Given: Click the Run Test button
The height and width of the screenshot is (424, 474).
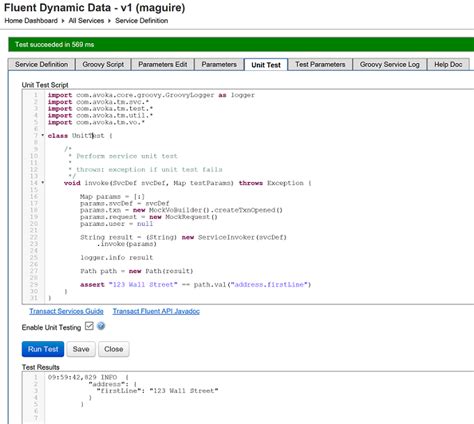Looking at the screenshot, I should [x=43, y=349].
